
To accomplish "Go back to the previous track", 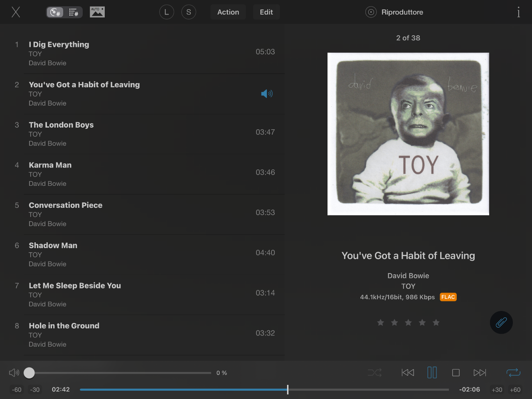I will point(408,372).
